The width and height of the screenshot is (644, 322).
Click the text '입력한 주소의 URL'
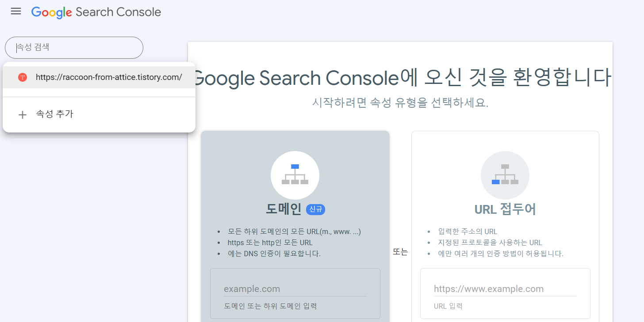click(x=468, y=231)
